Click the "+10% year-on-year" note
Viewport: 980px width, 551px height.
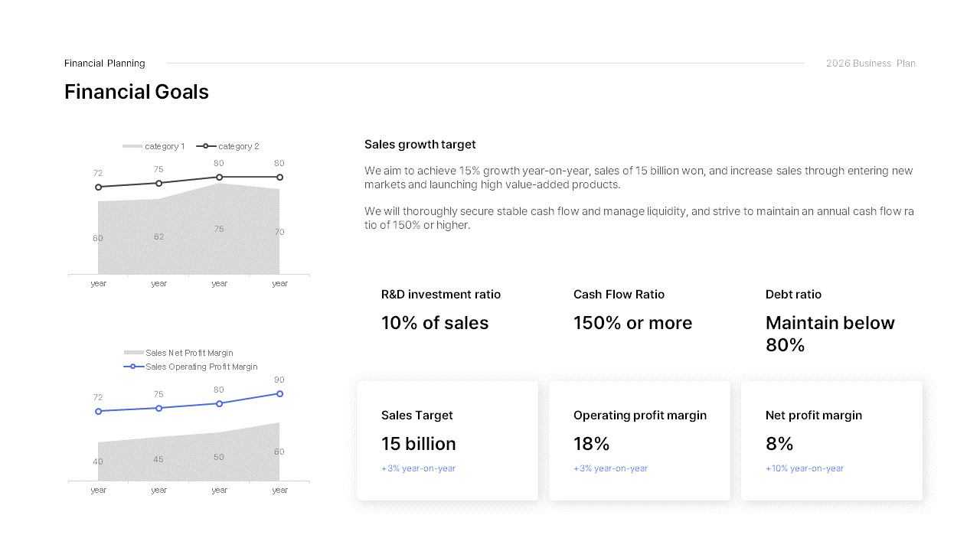pos(805,468)
